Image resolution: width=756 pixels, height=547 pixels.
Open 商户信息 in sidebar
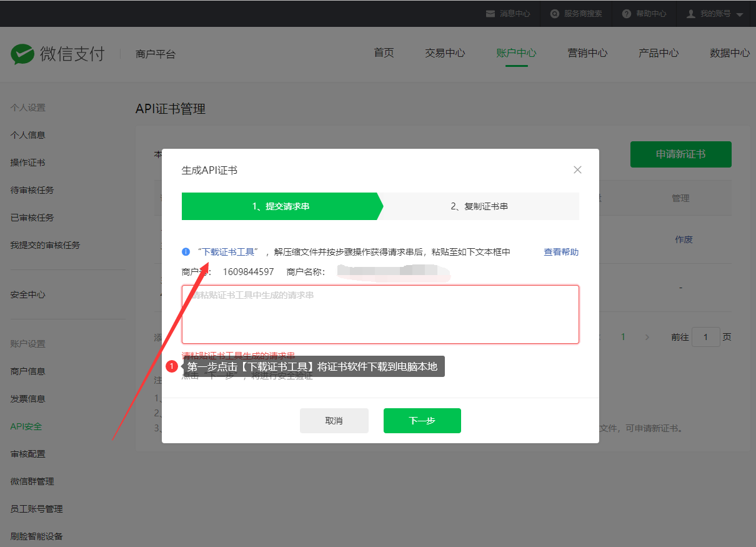tap(27, 371)
